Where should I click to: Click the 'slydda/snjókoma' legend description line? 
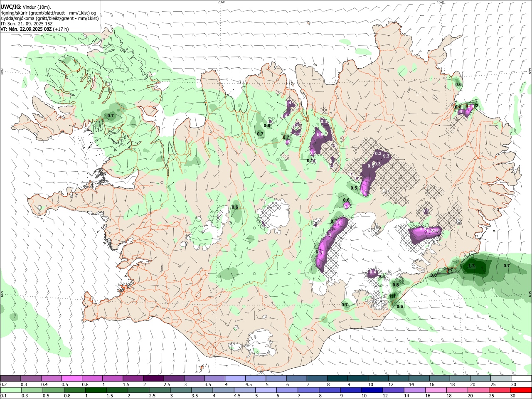50,18
